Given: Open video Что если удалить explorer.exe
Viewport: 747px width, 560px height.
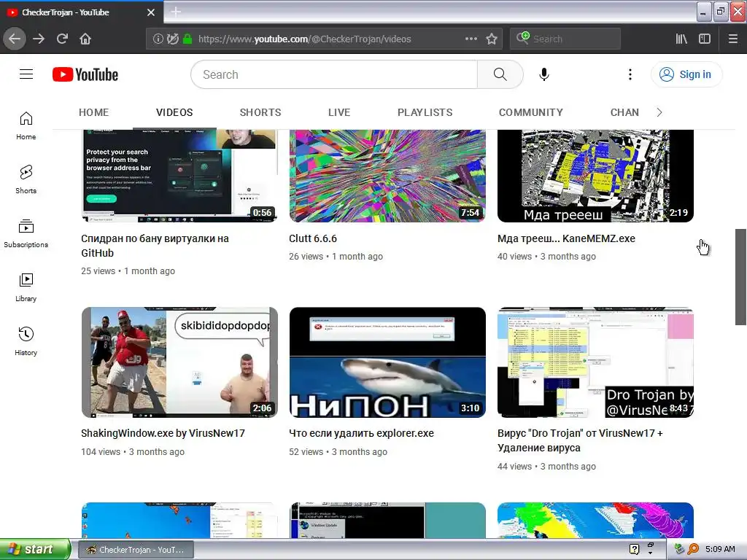Looking at the screenshot, I should pyautogui.click(x=362, y=433).
